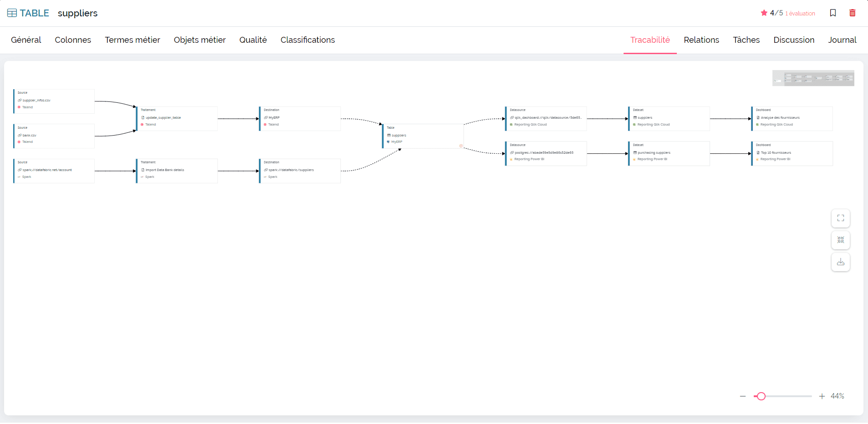The width and height of the screenshot is (868, 424).
Task: Click the TABLE type icon in the header
Action: tap(12, 13)
